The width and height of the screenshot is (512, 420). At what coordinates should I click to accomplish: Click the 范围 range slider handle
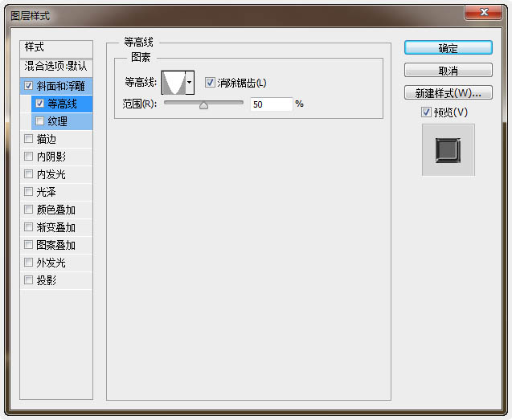(x=204, y=105)
